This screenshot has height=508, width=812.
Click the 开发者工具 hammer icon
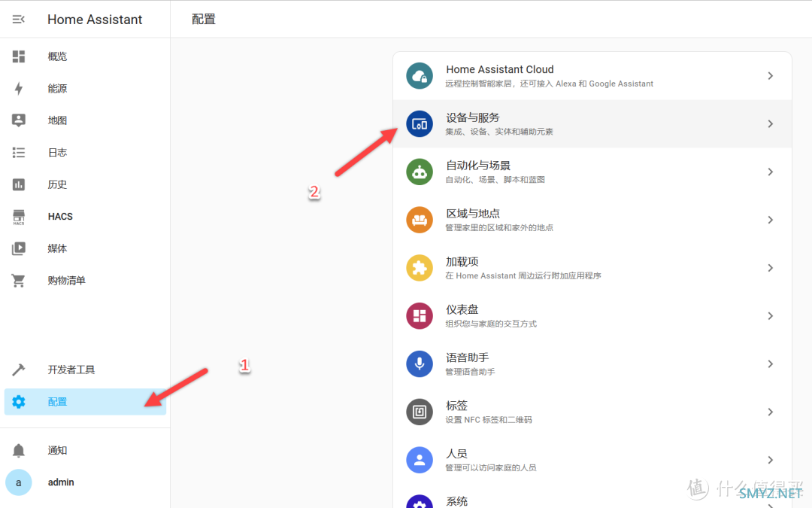click(x=19, y=370)
